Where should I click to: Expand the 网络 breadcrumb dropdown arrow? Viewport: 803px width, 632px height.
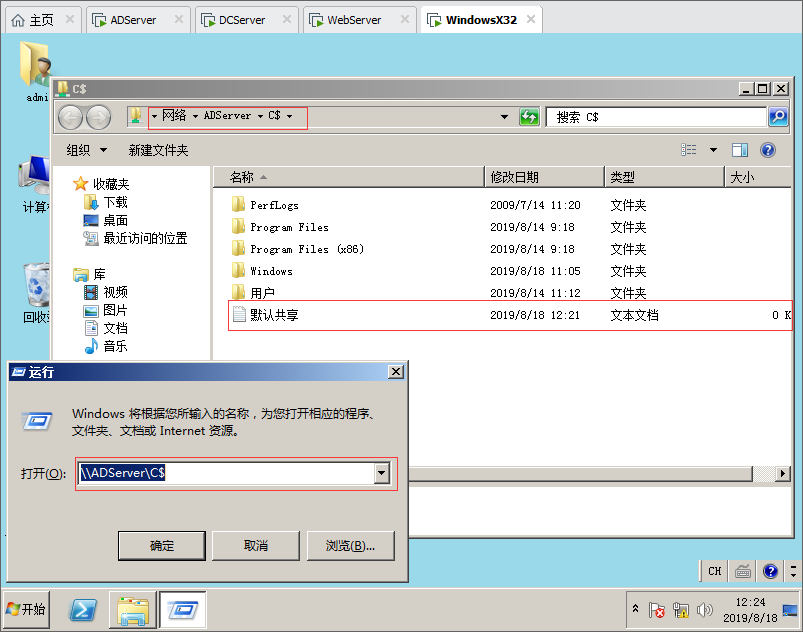[x=195, y=117]
